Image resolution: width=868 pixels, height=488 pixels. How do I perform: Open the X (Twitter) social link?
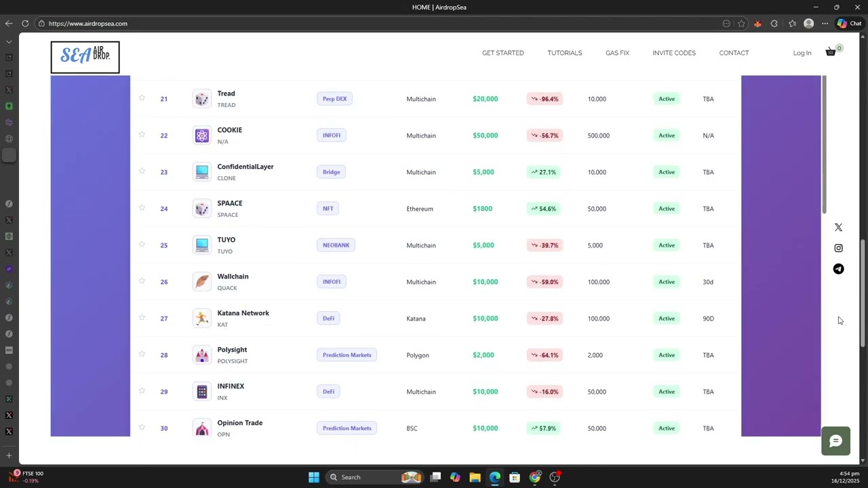838,227
